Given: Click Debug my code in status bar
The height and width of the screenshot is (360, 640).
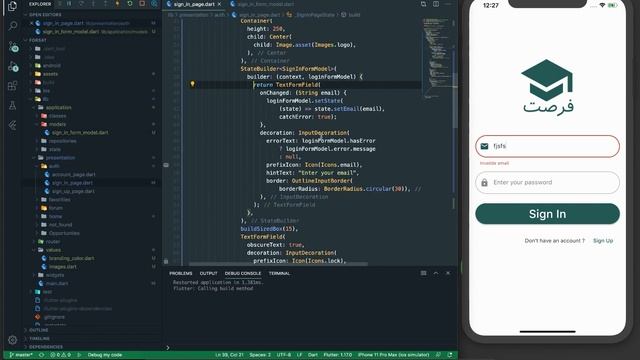Looking at the screenshot, I should point(104,355).
